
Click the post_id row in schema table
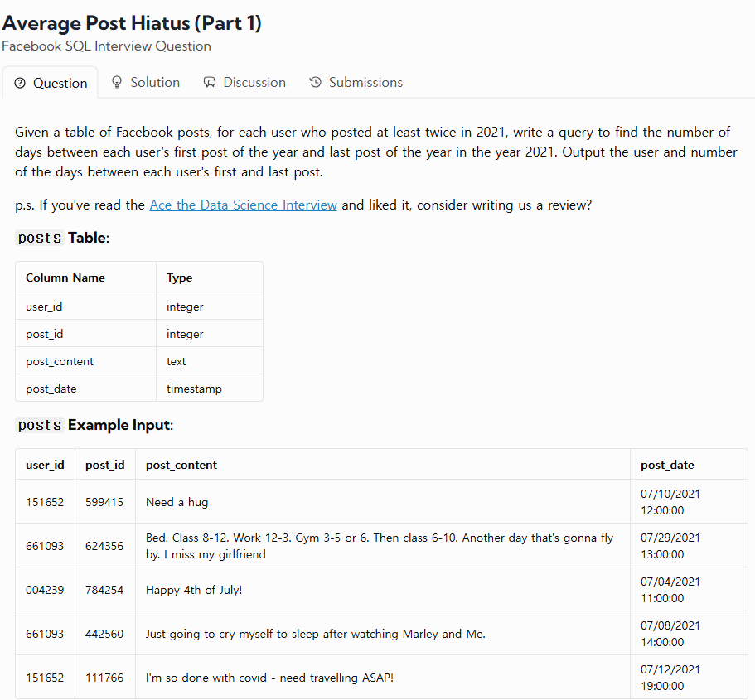point(139,334)
